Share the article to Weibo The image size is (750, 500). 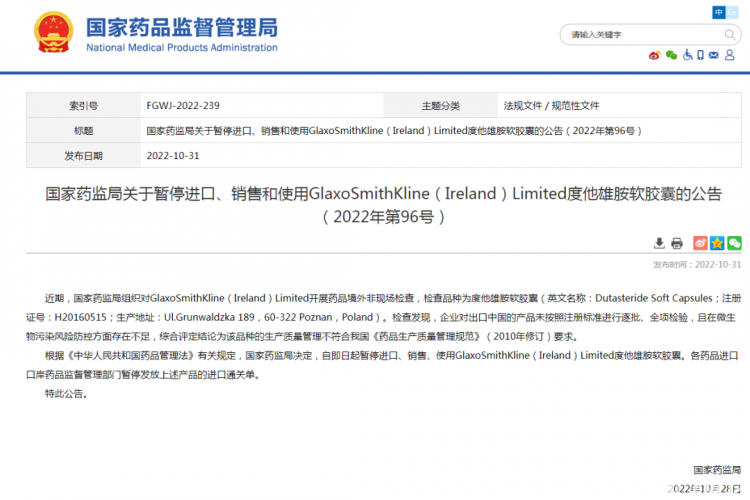(x=700, y=243)
